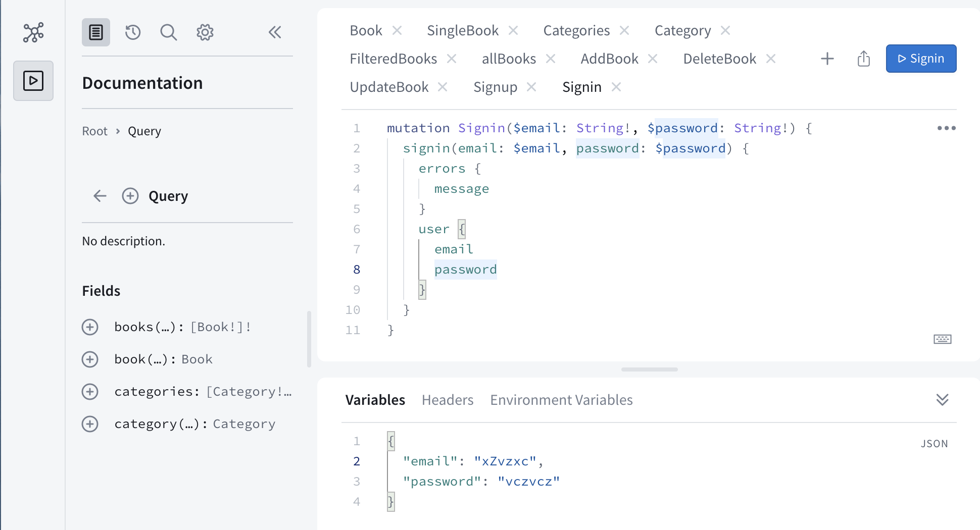Image resolution: width=980 pixels, height=530 pixels.
Task: Collapse the documentation panel with double chevron
Action: (275, 32)
